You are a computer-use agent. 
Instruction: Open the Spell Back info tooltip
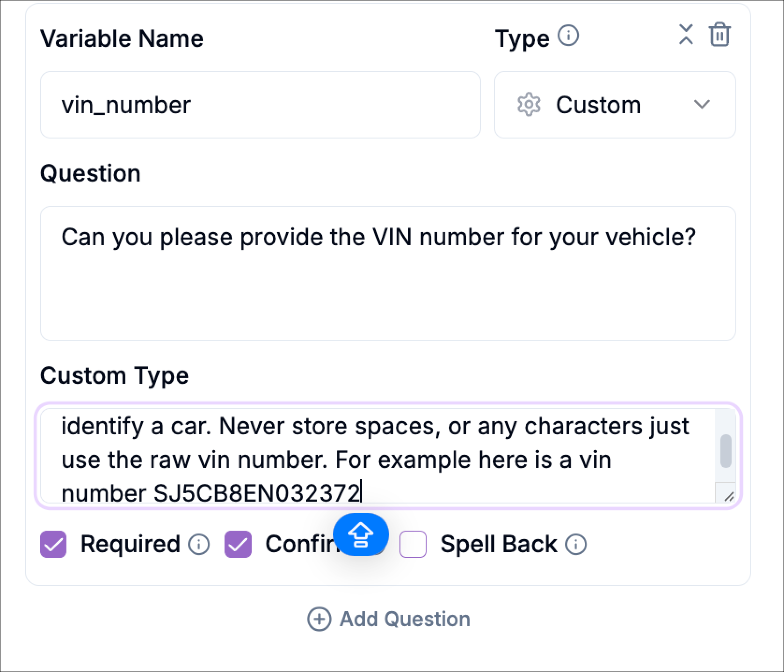point(575,544)
